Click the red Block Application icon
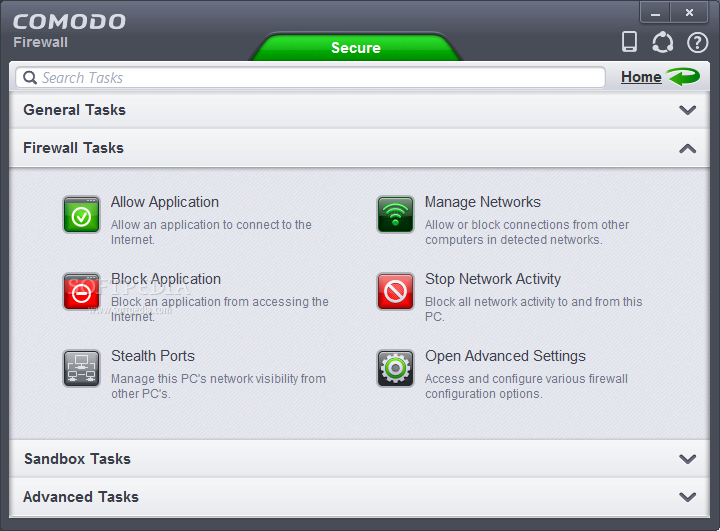Viewport: 720px width, 531px height. pyautogui.click(x=81, y=291)
